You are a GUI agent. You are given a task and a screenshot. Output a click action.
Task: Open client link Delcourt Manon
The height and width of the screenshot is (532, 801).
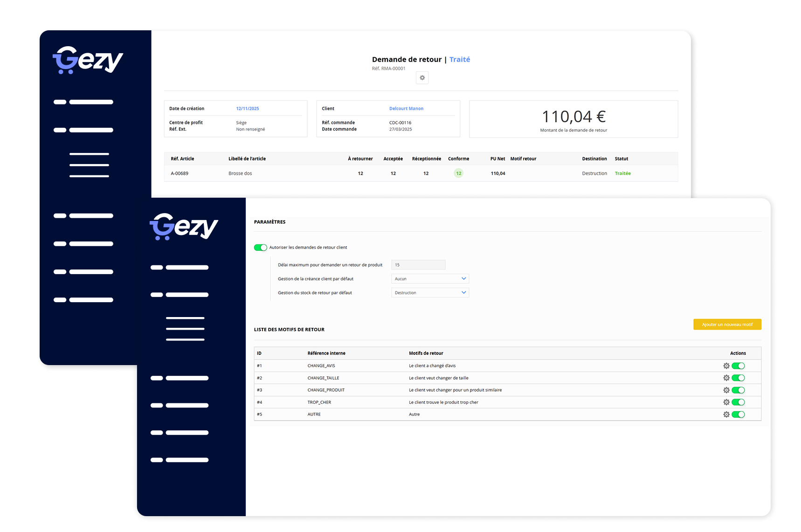(x=406, y=109)
